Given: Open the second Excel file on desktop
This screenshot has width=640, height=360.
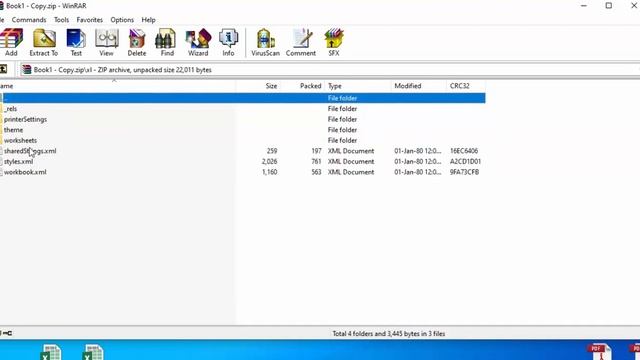Looking at the screenshot, I should click(x=93, y=352).
